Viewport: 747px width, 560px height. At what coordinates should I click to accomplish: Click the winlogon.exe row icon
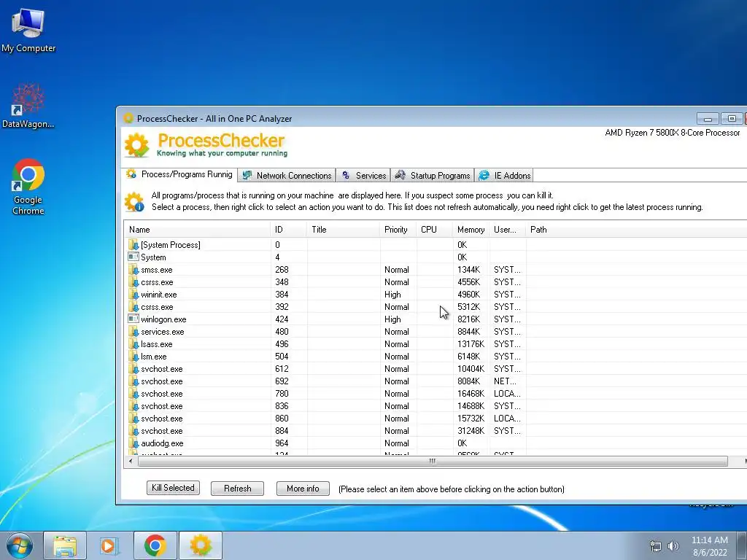133,319
